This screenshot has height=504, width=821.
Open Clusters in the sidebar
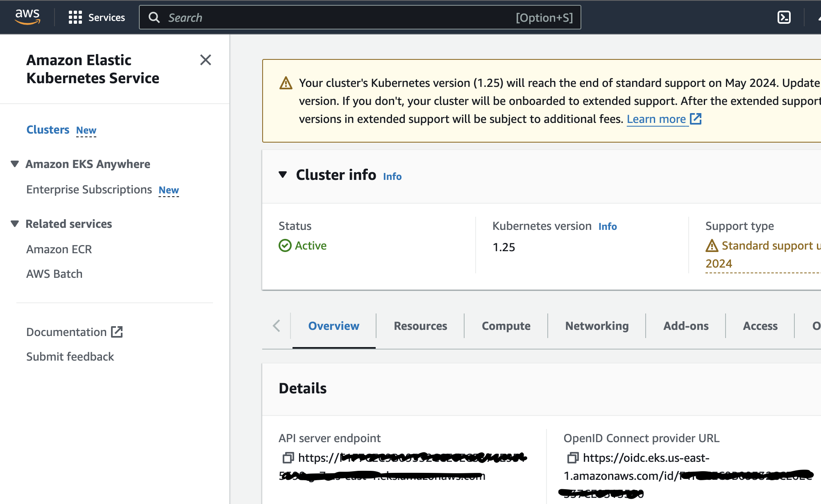point(48,129)
